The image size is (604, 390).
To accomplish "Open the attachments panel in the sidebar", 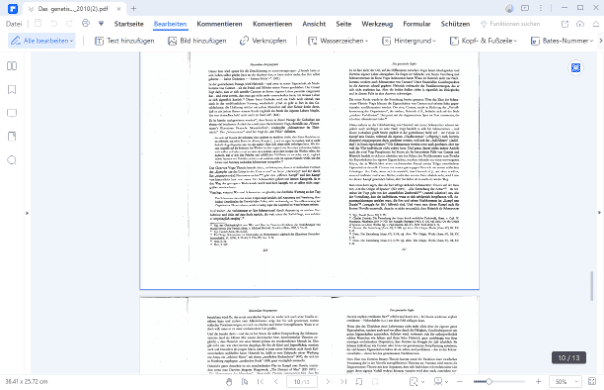I will click(x=12, y=136).
